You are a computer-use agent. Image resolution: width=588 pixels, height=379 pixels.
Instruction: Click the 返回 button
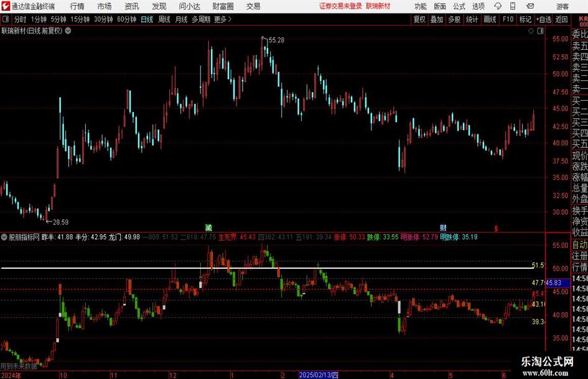point(561,19)
